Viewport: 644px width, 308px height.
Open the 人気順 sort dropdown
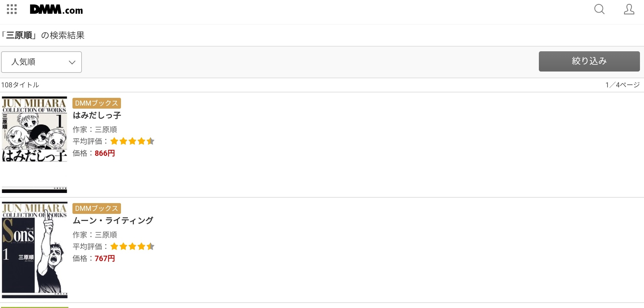pos(41,62)
